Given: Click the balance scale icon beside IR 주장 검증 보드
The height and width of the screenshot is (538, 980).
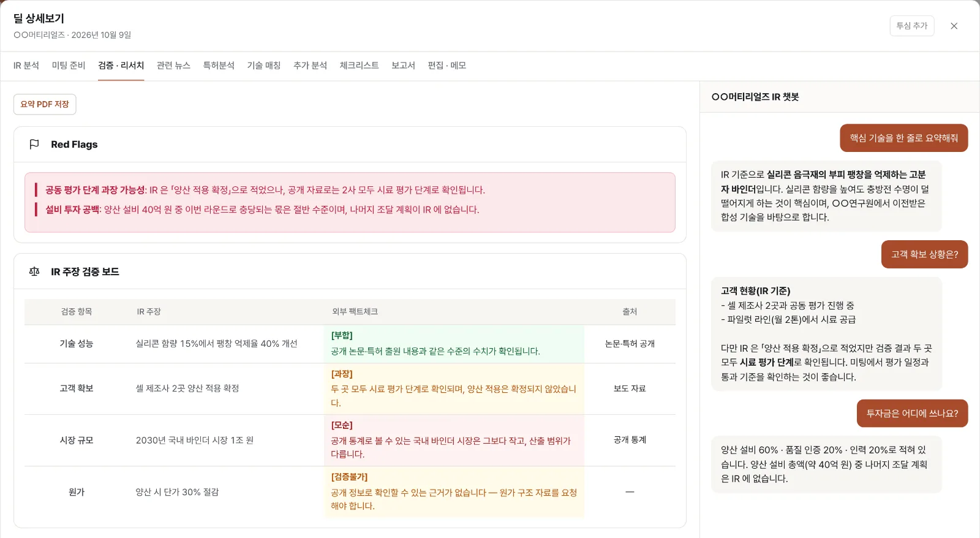Looking at the screenshot, I should 34,271.
